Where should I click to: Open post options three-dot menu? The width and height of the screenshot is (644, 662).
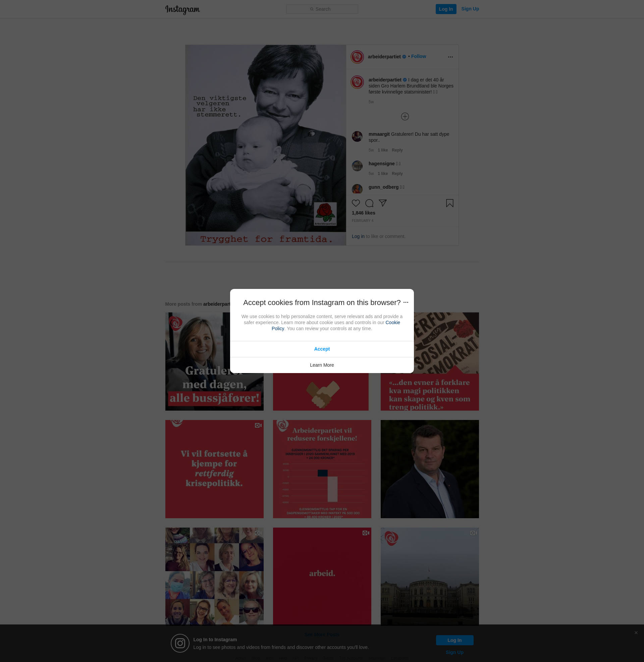pyautogui.click(x=450, y=57)
